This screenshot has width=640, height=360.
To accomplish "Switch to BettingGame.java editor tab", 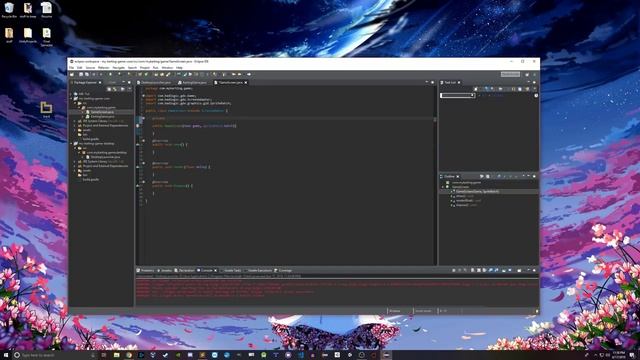I will coord(193,82).
